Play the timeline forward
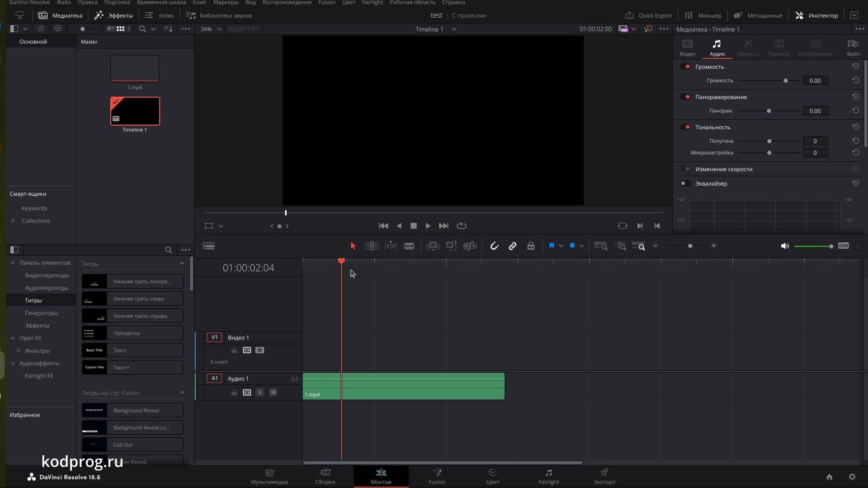The height and width of the screenshot is (488, 868). coord(428,225)
